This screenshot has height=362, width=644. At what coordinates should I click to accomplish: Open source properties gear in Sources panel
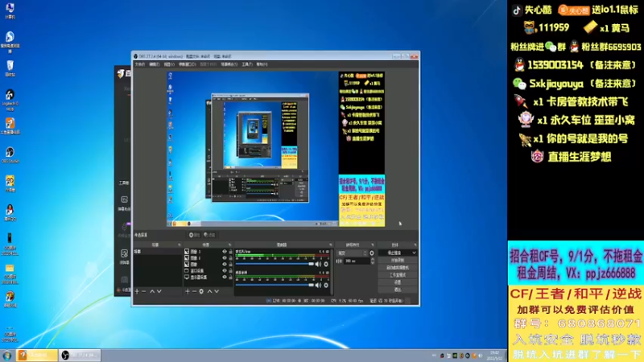pyautogui.click(x=201, y=291)
